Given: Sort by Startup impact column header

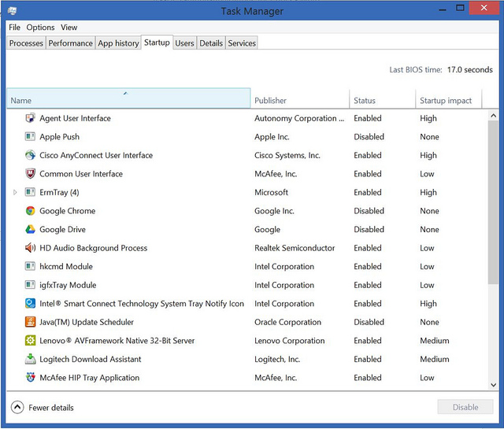Looking at the screenshot, I should [x=446, y=100].
